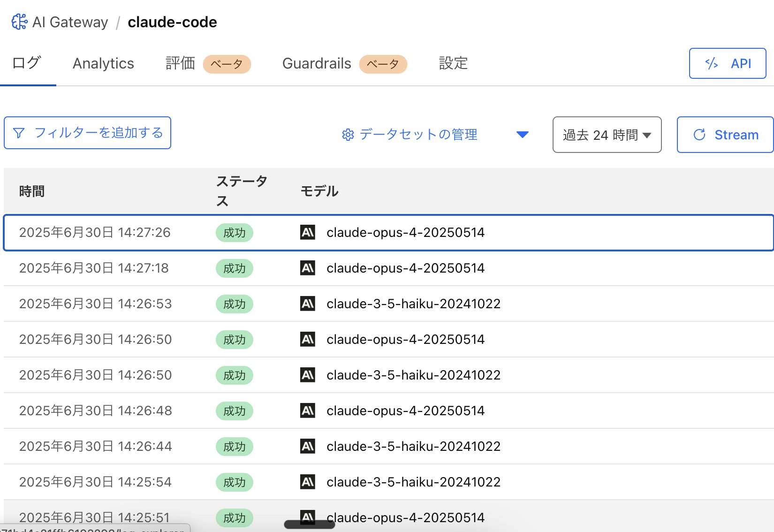Open the 評価 beta tab
This screenshot has height=532, width=774.
click(208, 63)
